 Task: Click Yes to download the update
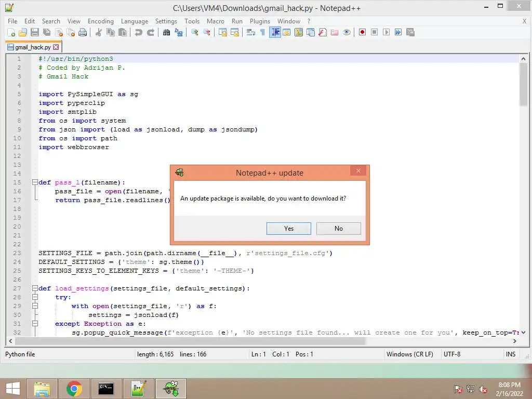pos(289,229)
